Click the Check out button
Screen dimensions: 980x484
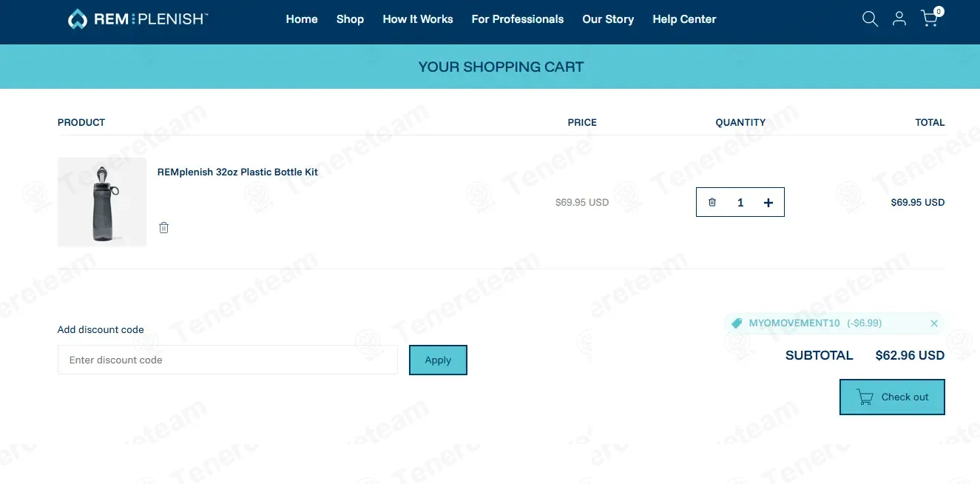(892, 397)
